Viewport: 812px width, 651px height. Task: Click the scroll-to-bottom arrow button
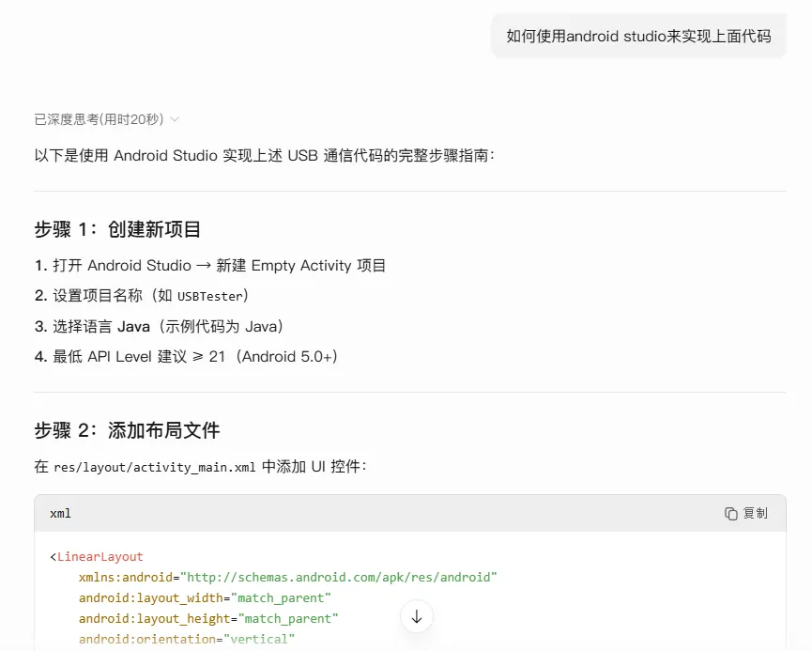[x=417, y=616]
